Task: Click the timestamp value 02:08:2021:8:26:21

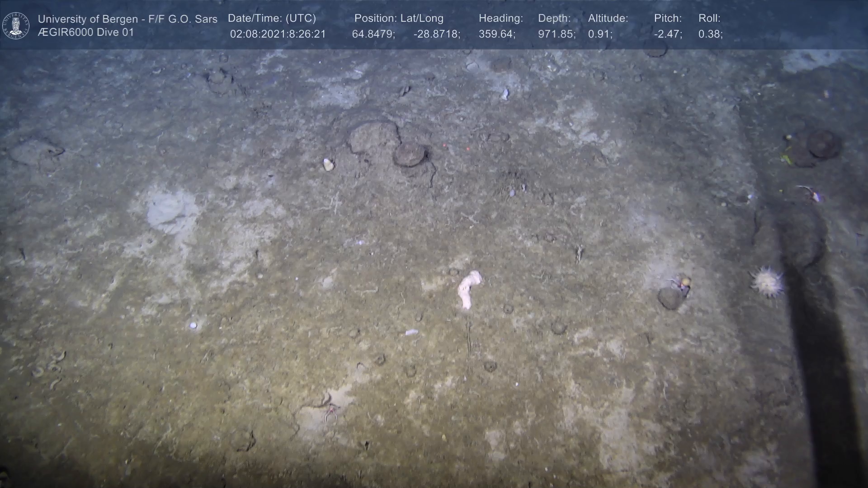Action: pos(278,34)
